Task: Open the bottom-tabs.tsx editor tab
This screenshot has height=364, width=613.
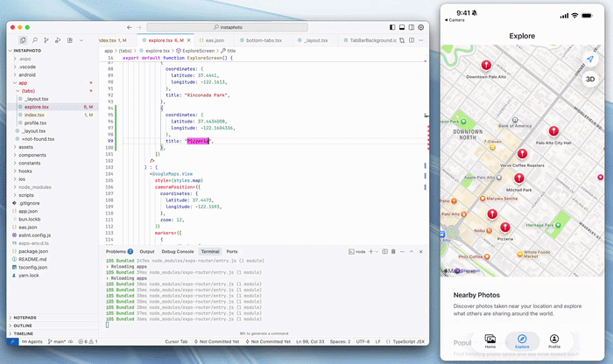Action: tap(263, 40)
